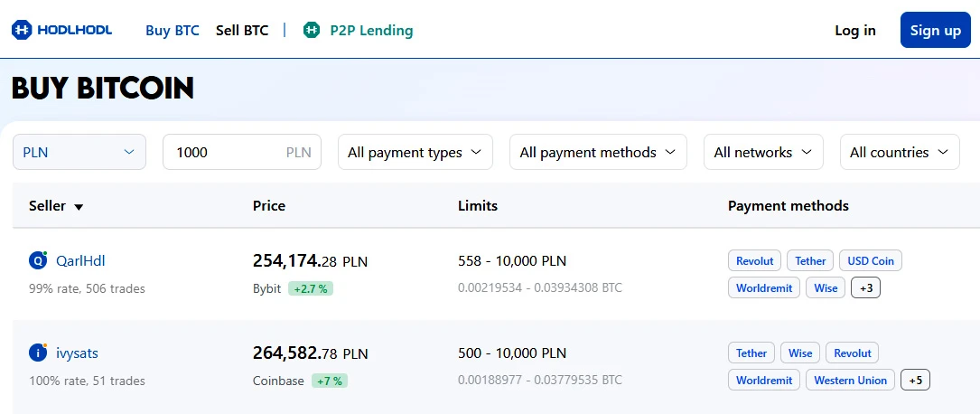Click ivysats' Worldremit payment tag
980x414 pixels.
(x=764, y=380)
